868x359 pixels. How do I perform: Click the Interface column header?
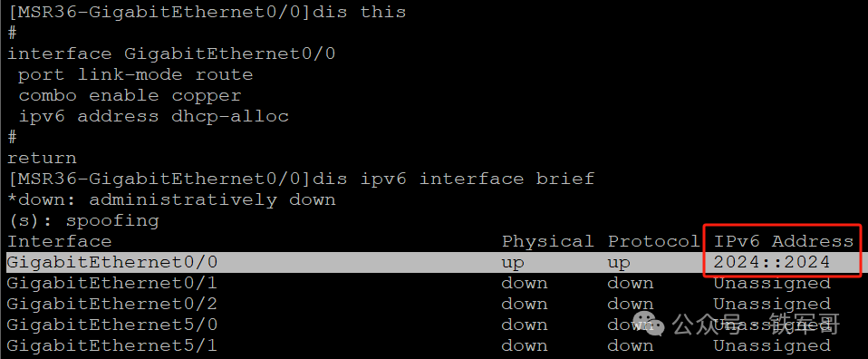click(59, 241)
